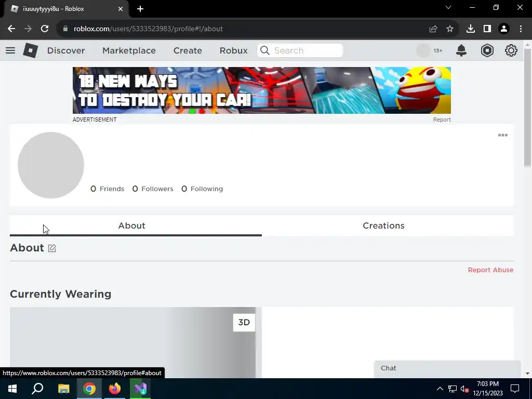Report the advertisement
532x399 pixels.
click(x=442, y=120)
